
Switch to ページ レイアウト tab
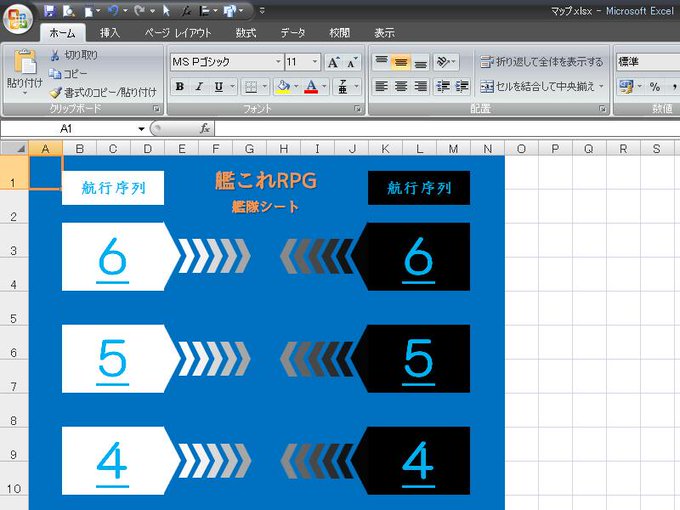[x=178, y=33]
